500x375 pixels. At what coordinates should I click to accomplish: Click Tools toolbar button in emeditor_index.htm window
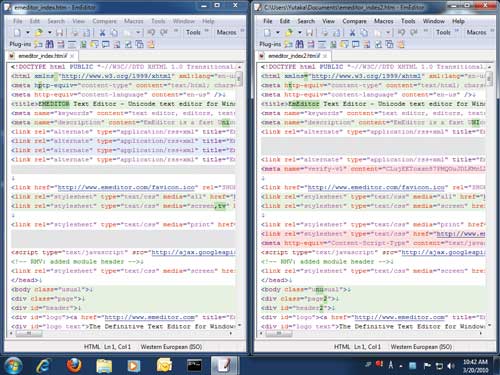pyautogui.click(x=193, y=32)
